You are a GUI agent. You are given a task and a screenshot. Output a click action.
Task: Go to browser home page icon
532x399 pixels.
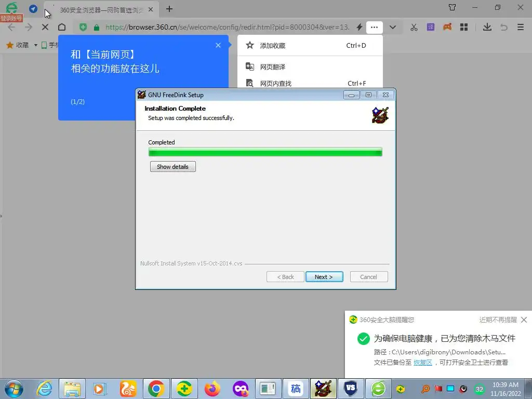(x=62, y=27)
